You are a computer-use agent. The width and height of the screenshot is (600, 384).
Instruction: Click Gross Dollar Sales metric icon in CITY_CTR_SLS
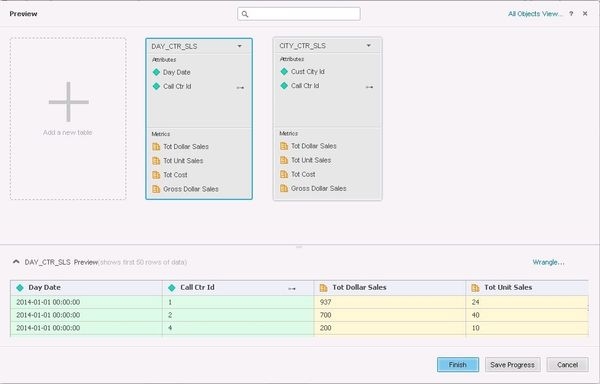pyautogui.click(x=284, y=188)
